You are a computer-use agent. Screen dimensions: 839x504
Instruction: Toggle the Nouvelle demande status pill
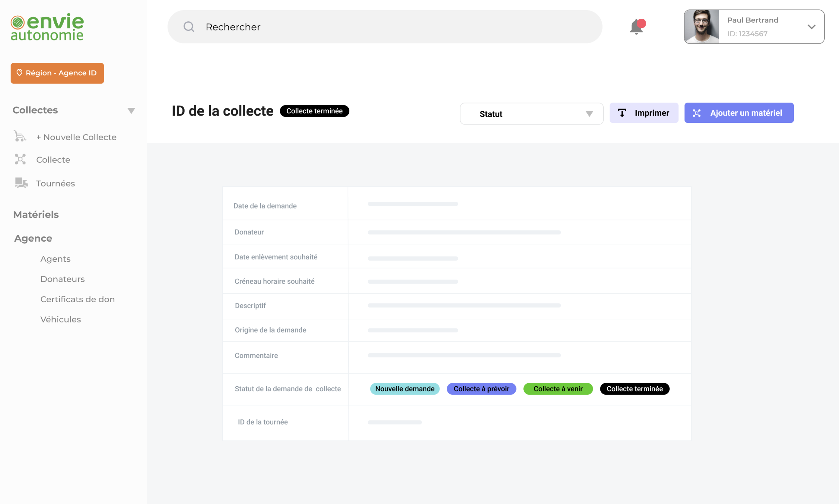[x=404, y=388]
